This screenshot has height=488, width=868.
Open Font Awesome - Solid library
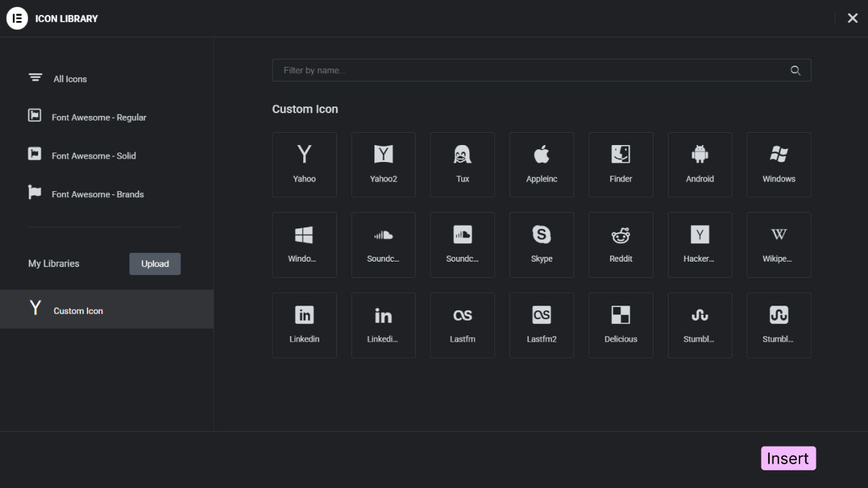click(94, 156)
